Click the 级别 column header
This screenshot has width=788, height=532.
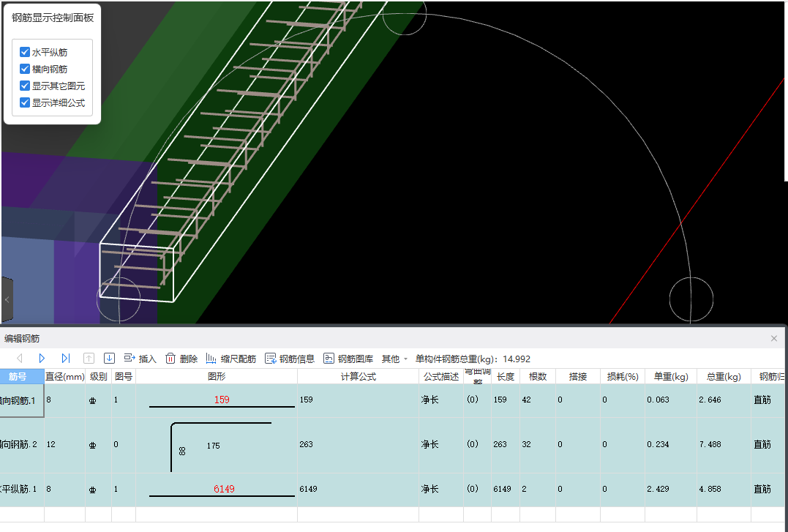pos(99,376)
